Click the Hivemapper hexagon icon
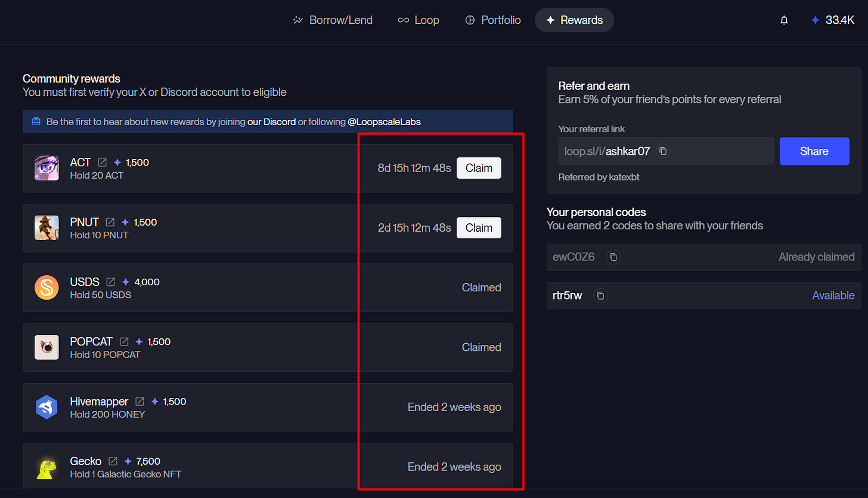The width and height of the screenshot is (868, 498). coord(46,407)
